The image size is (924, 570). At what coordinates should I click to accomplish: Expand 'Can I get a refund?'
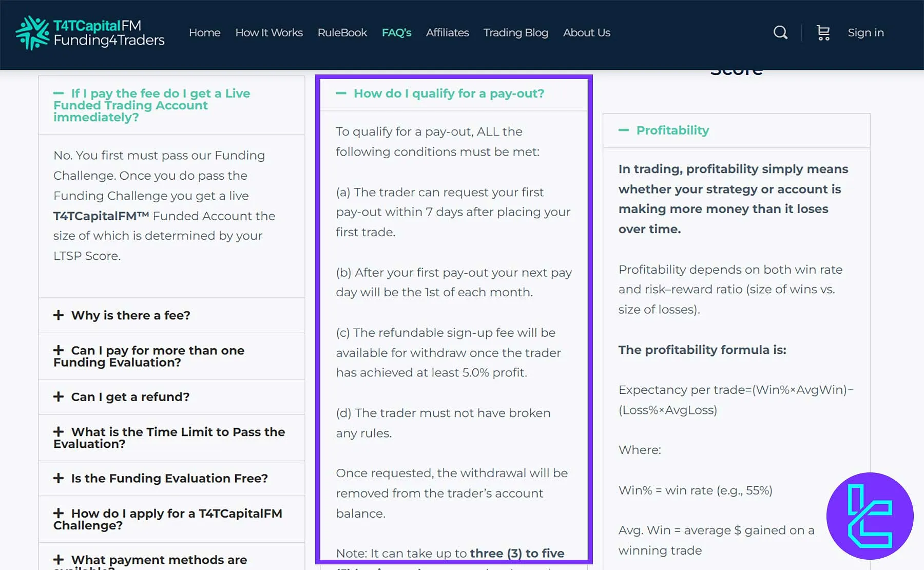pyautogui.click(x=129, y=396)
